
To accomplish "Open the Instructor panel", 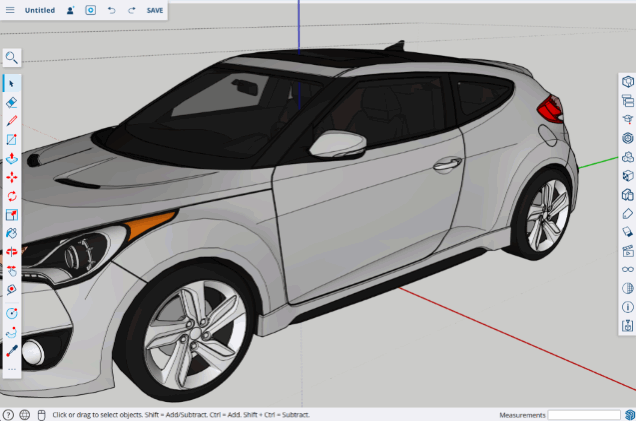I will pos(627,119).
